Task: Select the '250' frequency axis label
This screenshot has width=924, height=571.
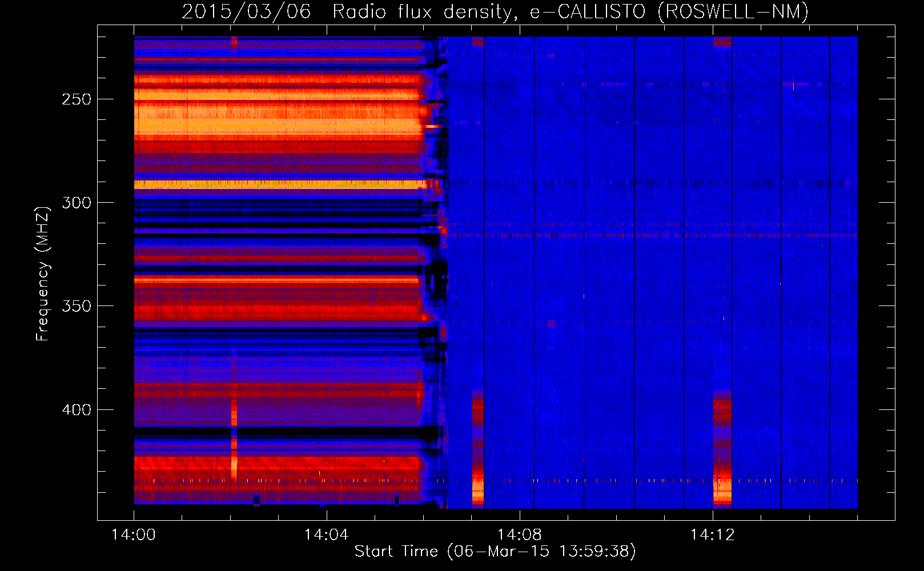Action: coord(77,99)
